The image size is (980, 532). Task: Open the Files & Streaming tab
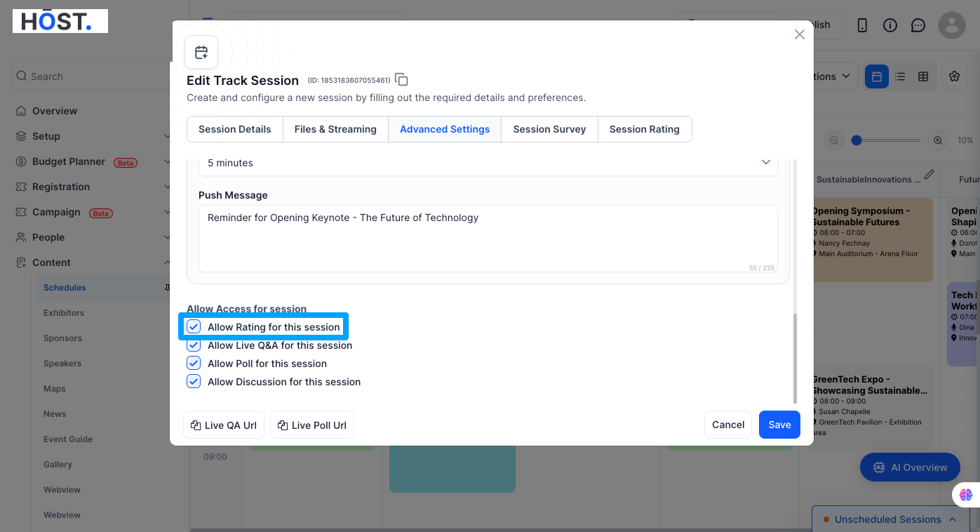click(335, 129)
